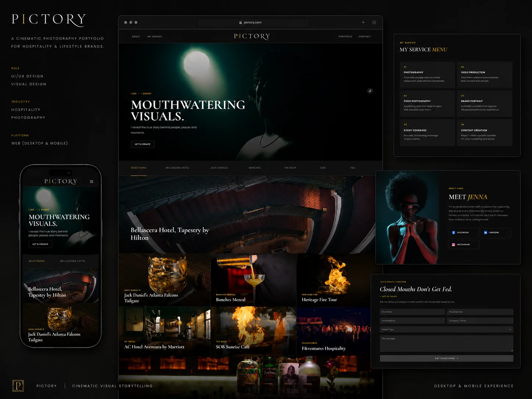Click the PICTORY logo in desktop site header
Image resolution: width=532 pixels, height=399 pixels.
coord(252,36)
